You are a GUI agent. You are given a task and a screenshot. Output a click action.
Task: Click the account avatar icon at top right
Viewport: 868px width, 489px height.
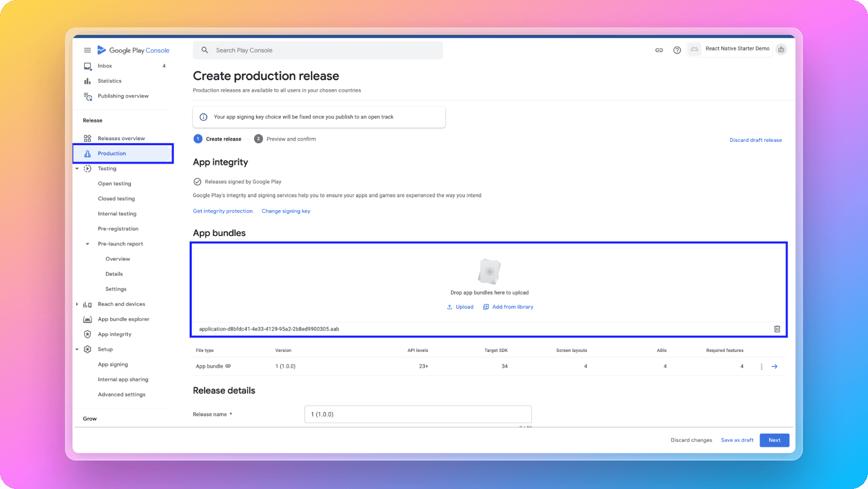coord(782,49)
